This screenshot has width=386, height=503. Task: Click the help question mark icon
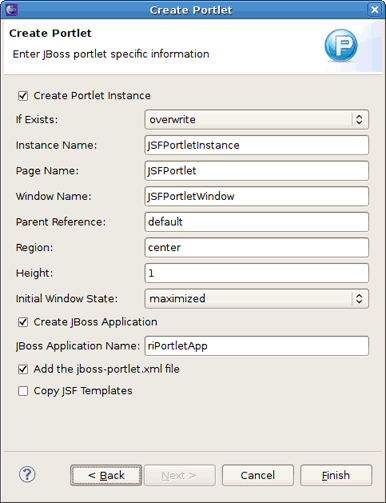[27, 474]
